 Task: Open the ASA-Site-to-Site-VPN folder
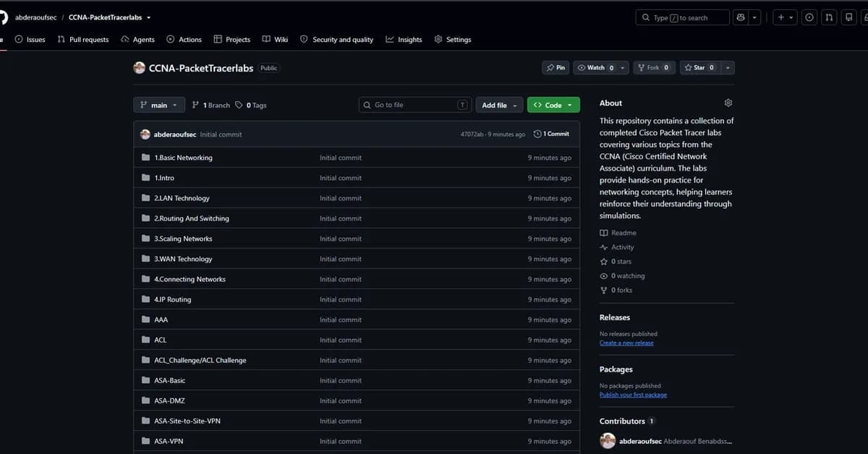[187, 421]
